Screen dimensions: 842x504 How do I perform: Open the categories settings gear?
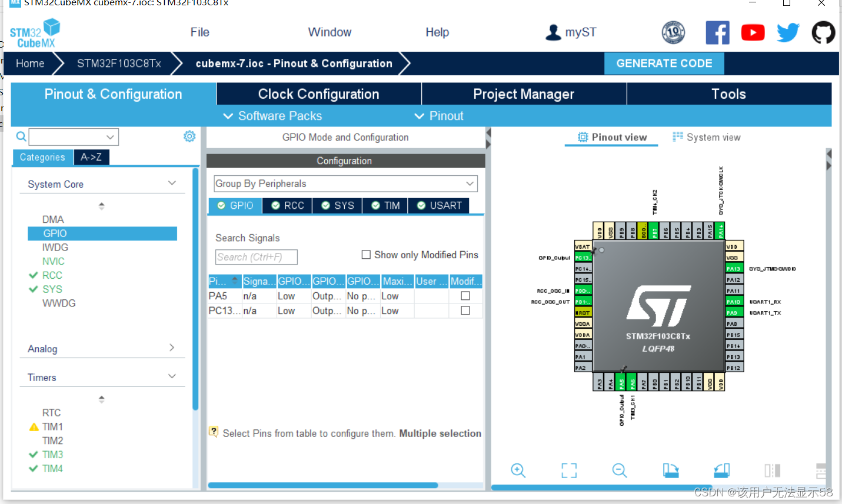tap(189, 136)
